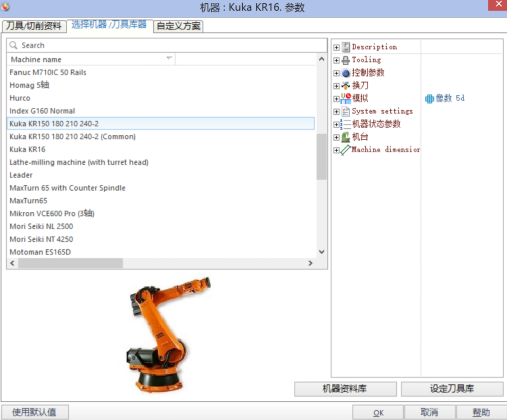Switch to the 选择机器/刀具库器 tab
Image resolution: width=508 pixels, height=420 pixels.
point(109,25)
